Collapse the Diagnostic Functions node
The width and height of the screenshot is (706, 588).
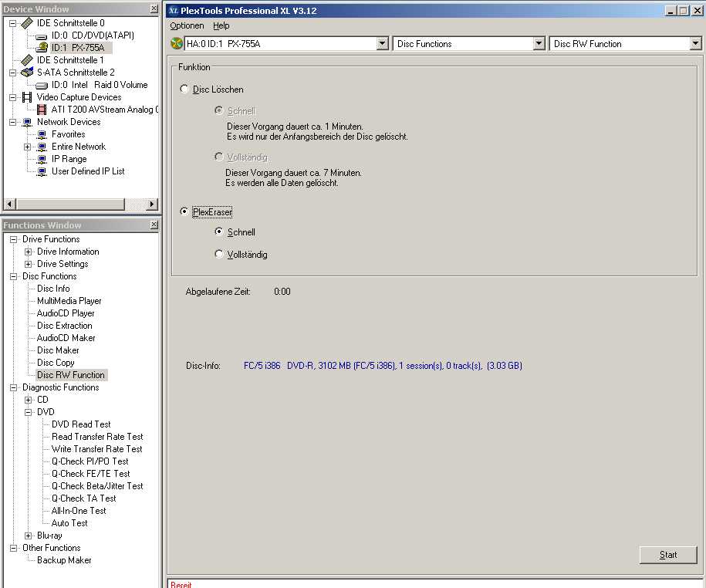click(x=14, y=387)
